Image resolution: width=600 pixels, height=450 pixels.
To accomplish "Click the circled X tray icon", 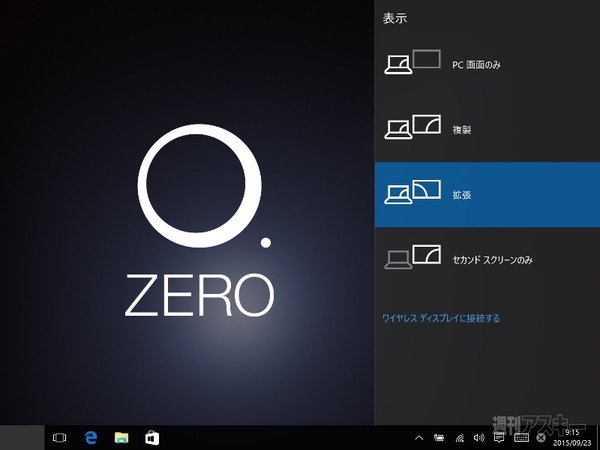I will point(541,438).
